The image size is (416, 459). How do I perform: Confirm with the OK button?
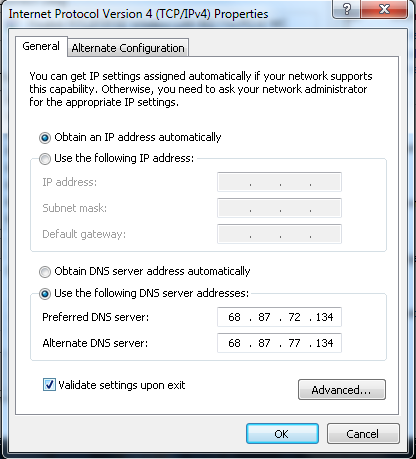tap(282, 434)
